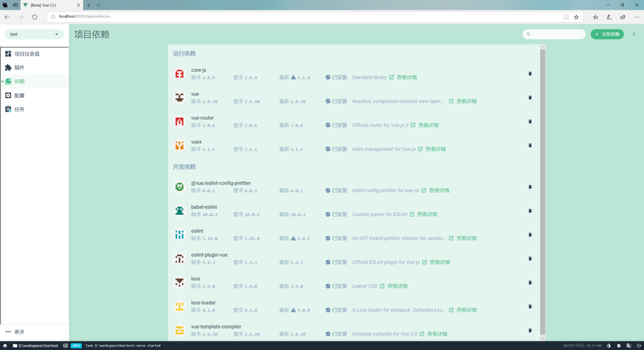Click the browser refresh button
This screenshot has height=350, width=644.
(x=34, y=17)
